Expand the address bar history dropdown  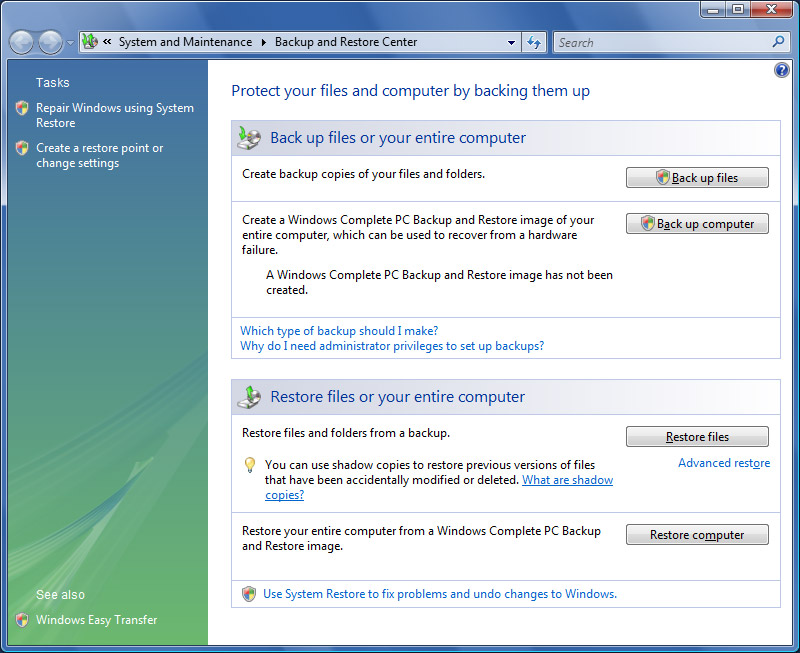coord(511,42)
